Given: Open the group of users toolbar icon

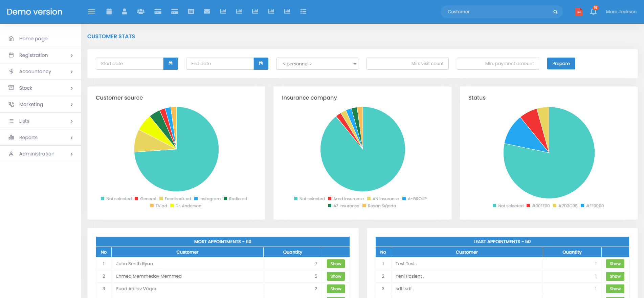Looking at the screenshot, I should point(141,12).
